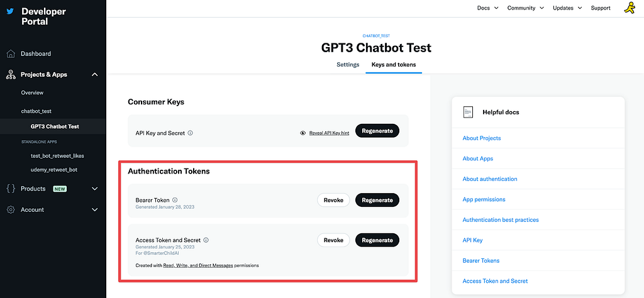Click the NEW badge beside Products
The height and width of the screenshot is (298, 644).
(60, 189)
